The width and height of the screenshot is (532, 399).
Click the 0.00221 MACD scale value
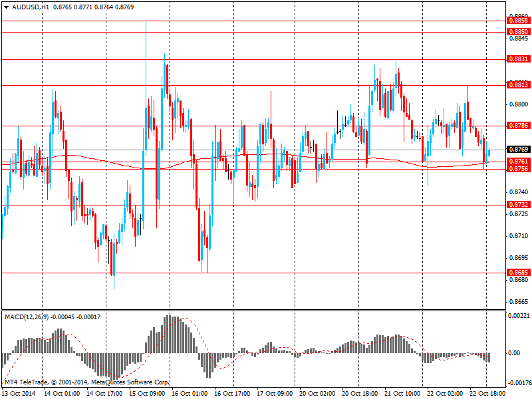pos(519,317)
